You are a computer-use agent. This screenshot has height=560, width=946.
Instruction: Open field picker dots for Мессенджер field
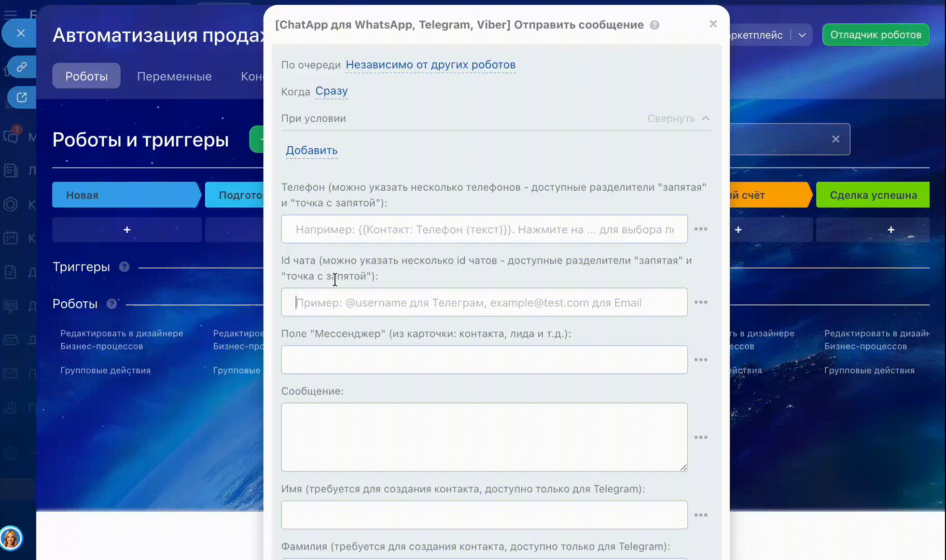pos(701,360)
